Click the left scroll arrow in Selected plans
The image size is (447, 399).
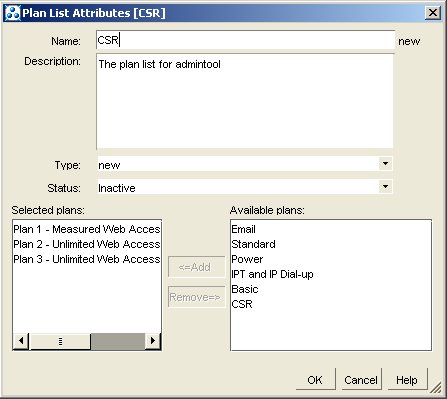21,341
